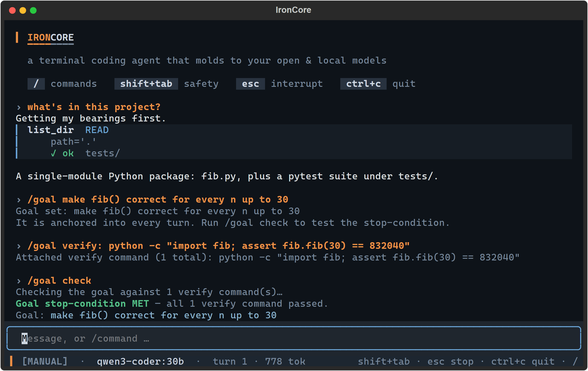The width and height of the screenshot is (588, 371).
Task: Click the 'tests/' directory output
Action: [103, 153]
